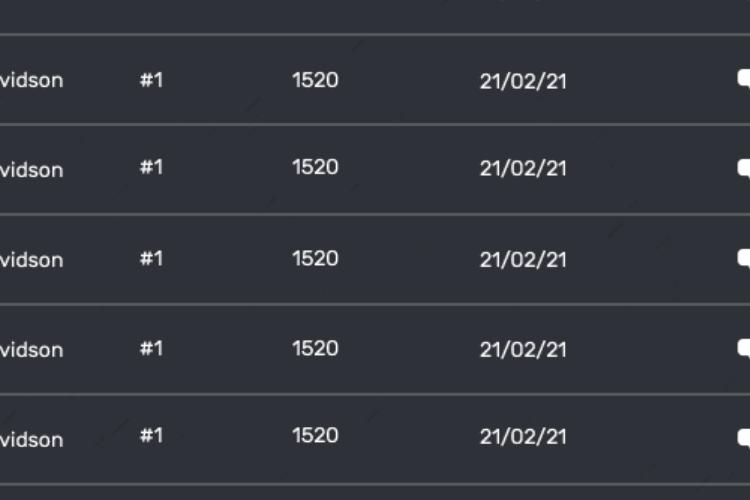Select the 'vidson' name in the fifth row
This screenshot has width=750, height=500.
(x=32, y=440)
